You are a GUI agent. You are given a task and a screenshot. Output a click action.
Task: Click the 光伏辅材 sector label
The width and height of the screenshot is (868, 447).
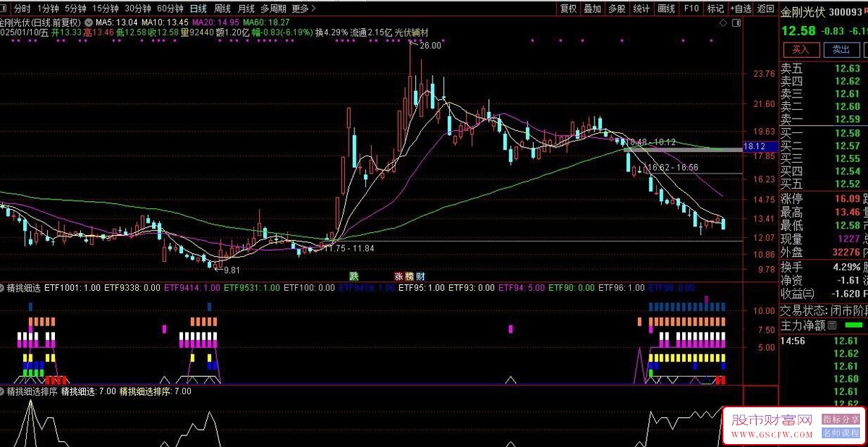[411, 33]
